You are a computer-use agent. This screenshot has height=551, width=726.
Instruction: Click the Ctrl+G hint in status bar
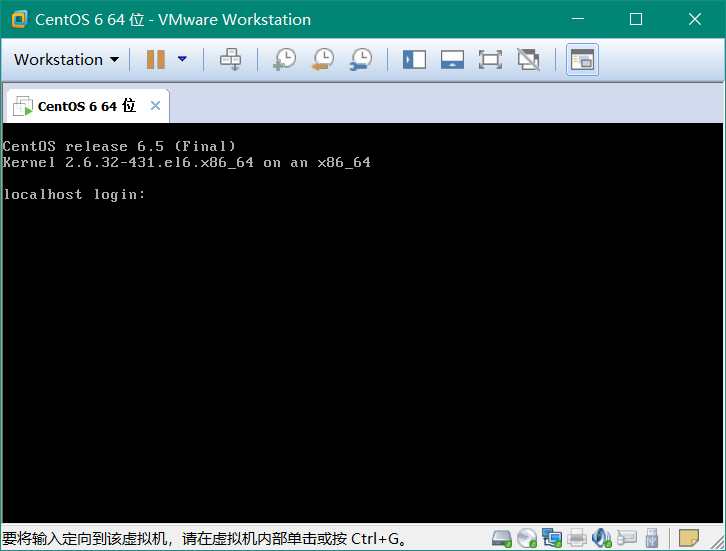coord(375,538)
